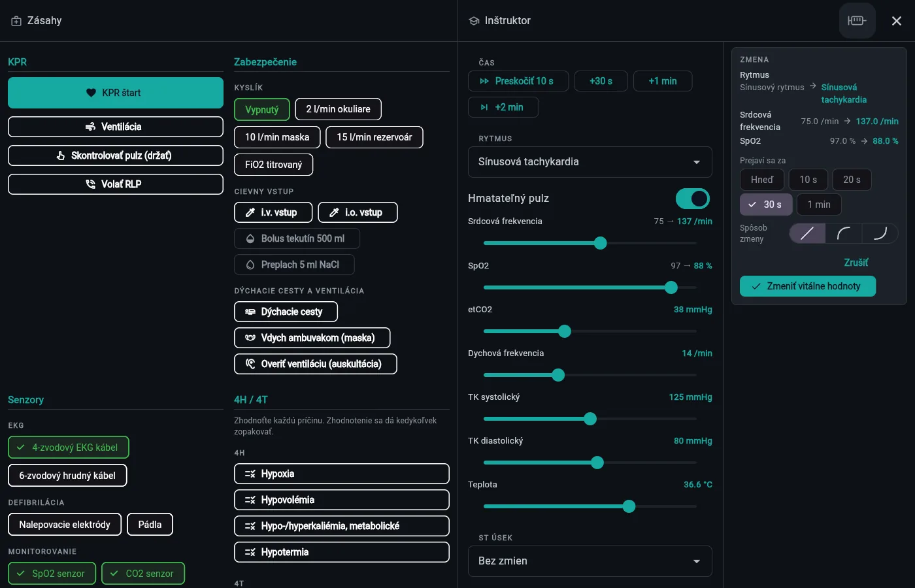
Task: Choose 10 l/min maska oxygen
Action: (277, 137)
